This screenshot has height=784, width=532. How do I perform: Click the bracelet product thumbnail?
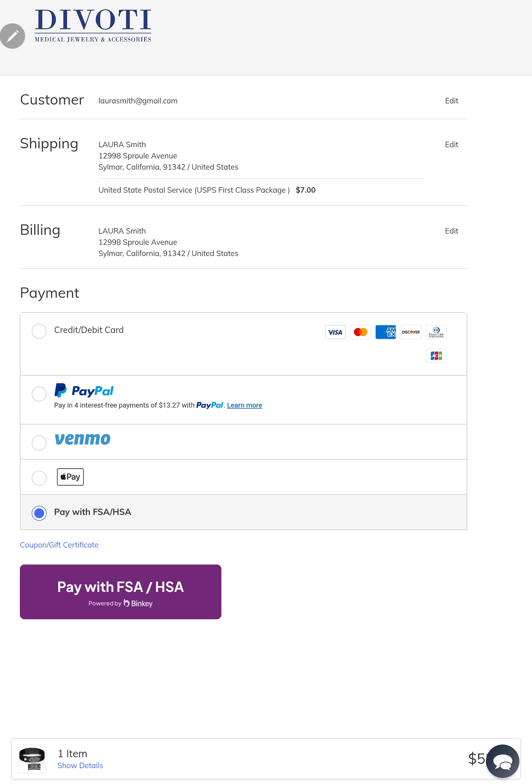pyautogui.click(x=32, y=759)
